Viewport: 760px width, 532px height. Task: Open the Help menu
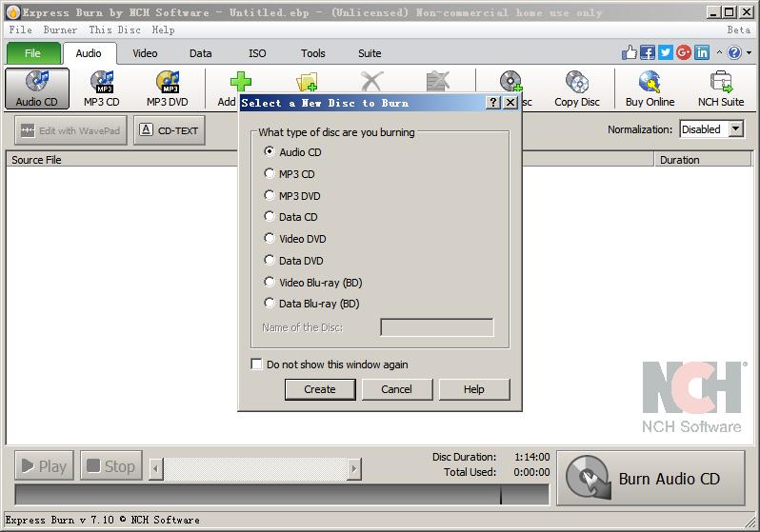pyautogui.click(x=164, y=30)
